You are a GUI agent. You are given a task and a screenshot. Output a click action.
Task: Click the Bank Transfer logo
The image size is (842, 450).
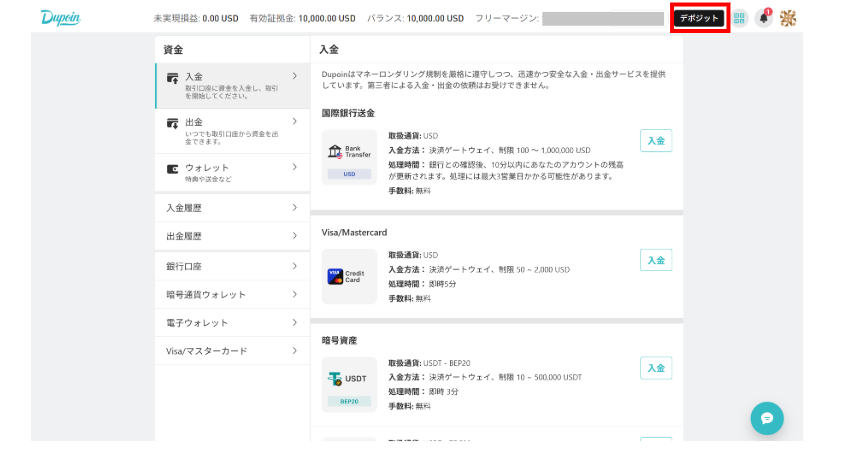[350, 158]
